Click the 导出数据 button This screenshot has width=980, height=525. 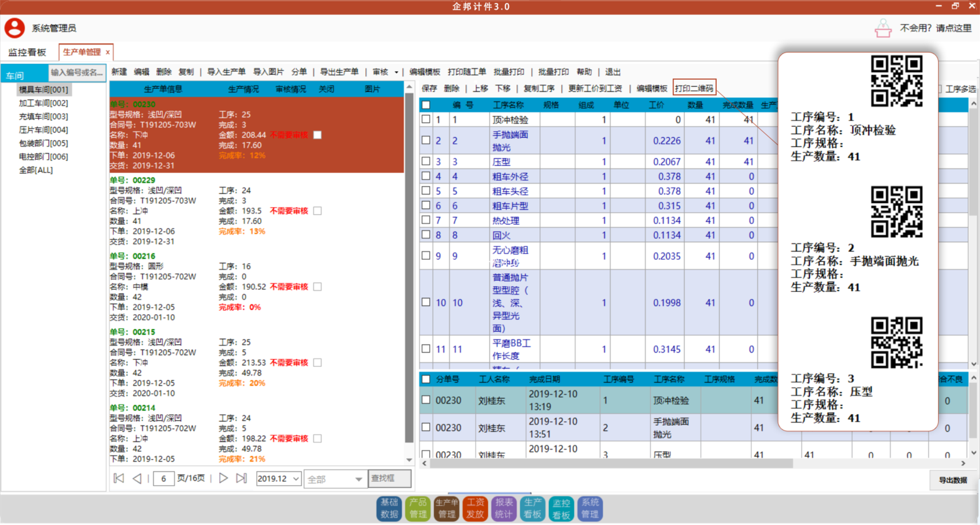pyautogui.click(x=953, y=480)
